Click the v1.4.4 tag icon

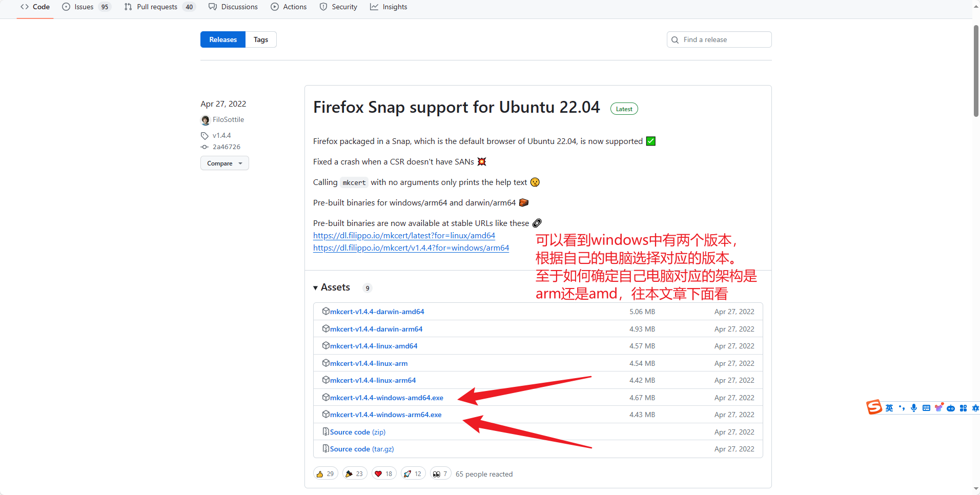(x=205, y=136)
